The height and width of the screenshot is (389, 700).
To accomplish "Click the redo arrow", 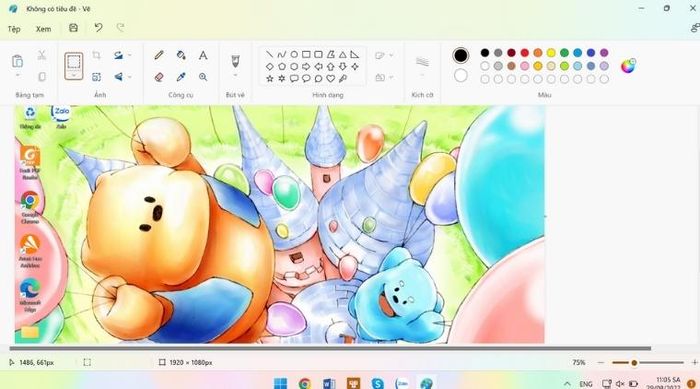I will [x=121, y=28].
